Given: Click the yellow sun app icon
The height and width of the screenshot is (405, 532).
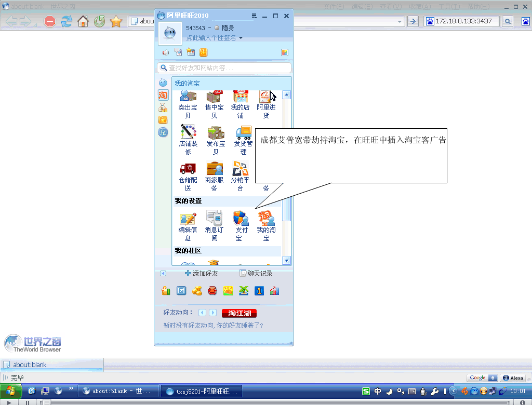Looking at the screenshot, I should [228, 291].
